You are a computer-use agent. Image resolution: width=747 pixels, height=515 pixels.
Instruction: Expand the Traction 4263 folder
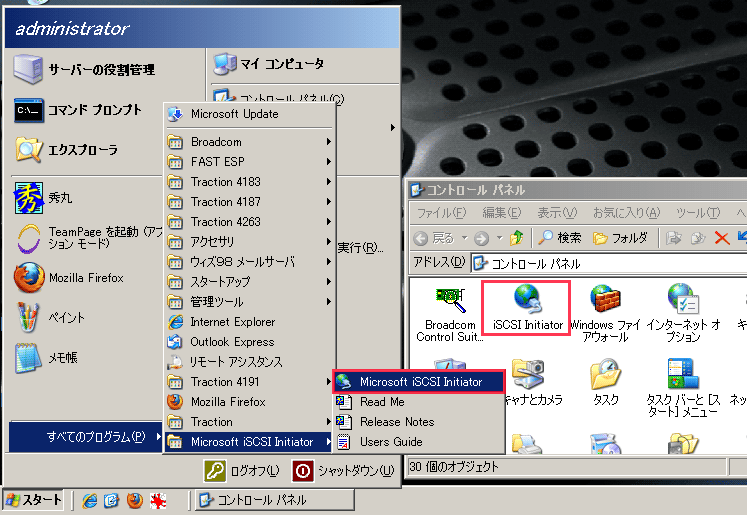point(249,222)
